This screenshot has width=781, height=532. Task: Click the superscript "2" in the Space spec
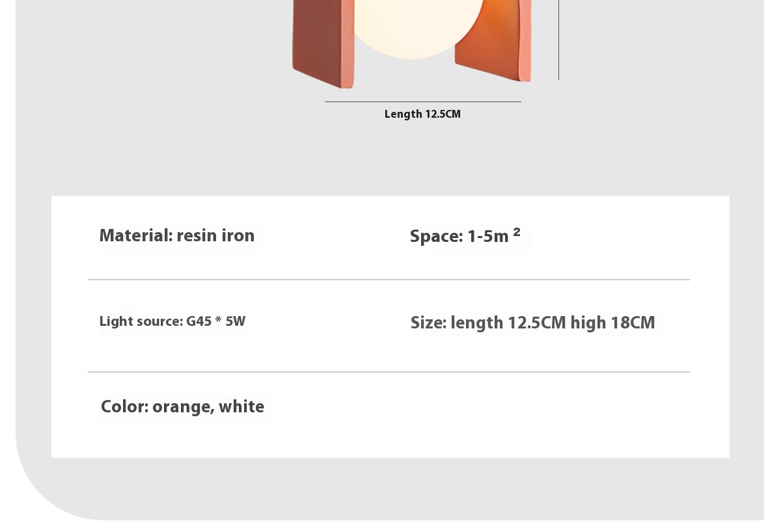click(517, 231)
